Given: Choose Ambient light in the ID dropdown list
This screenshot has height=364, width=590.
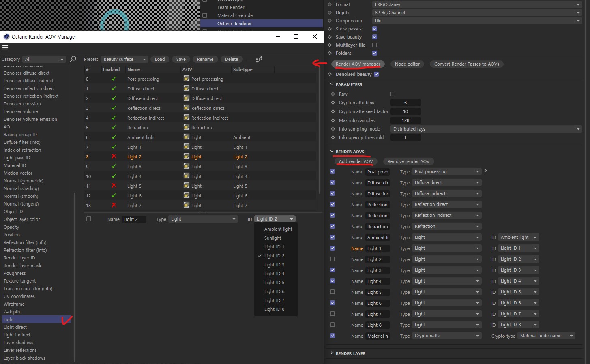Looking at the screenshot, I should point(278,229).
